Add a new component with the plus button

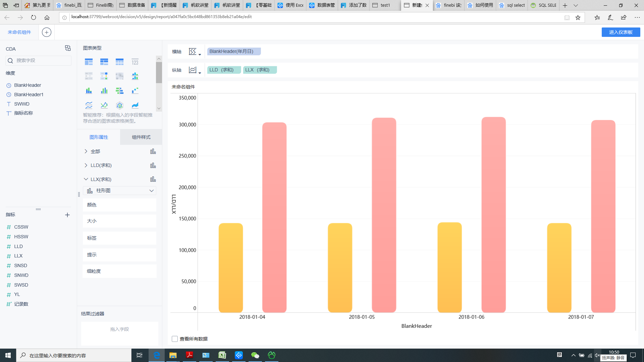click(x=47, y=32)
